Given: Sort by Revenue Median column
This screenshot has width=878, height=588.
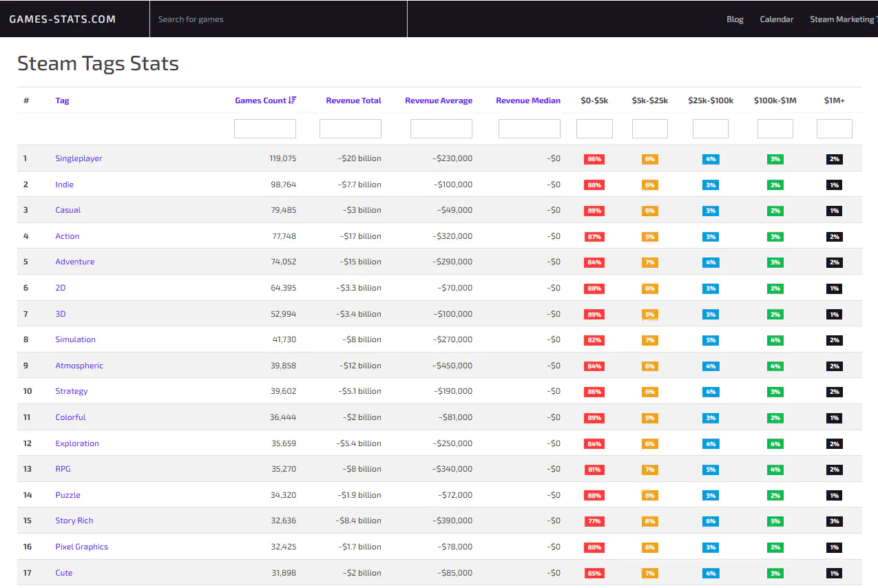Looking at the screenshot, I should tap(528, 101).
